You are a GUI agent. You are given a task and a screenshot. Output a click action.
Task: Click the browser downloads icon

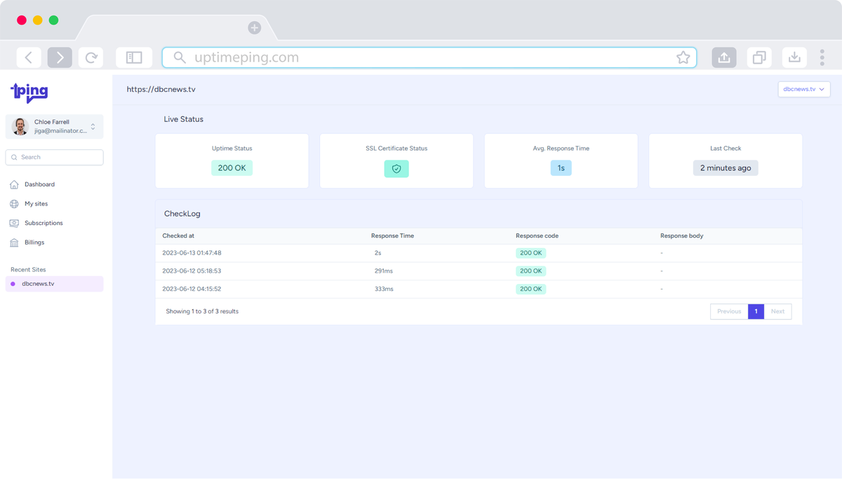[794, 57]
